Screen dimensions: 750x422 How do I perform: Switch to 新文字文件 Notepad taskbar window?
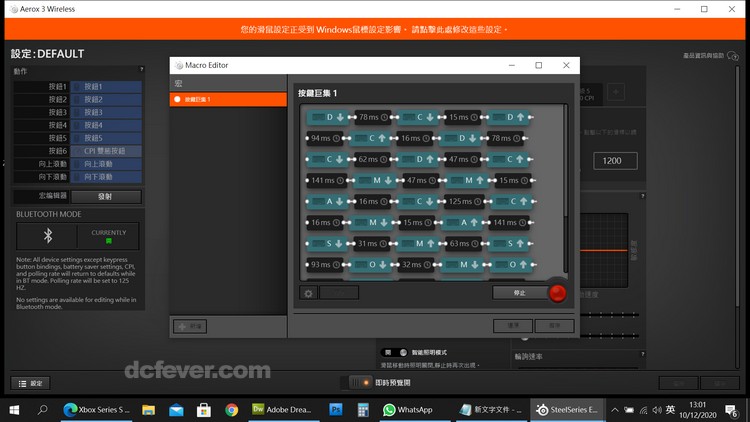(x=491, y=410)
